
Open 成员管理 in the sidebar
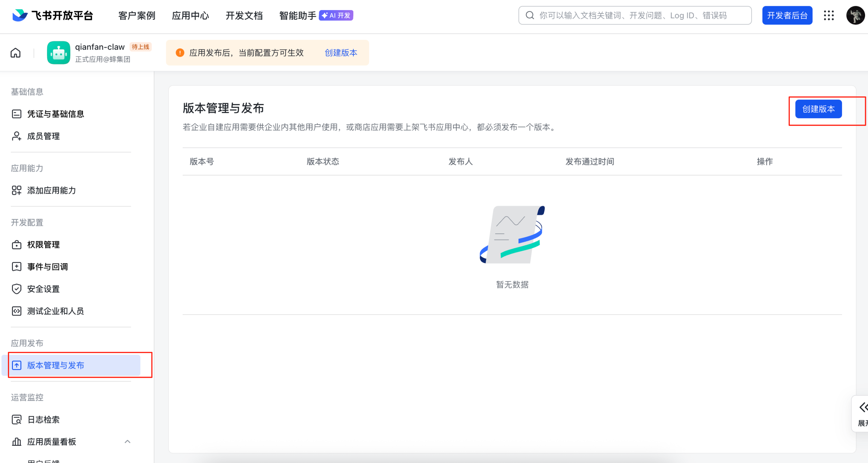pos(43,136)
